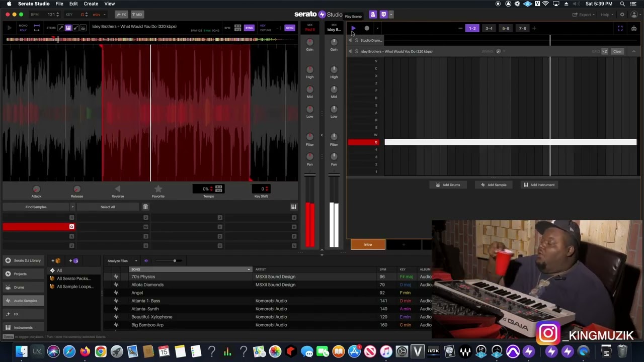Open the Instruments sidebar category
This screenshot has width=644, height=362.
[23, 327]
